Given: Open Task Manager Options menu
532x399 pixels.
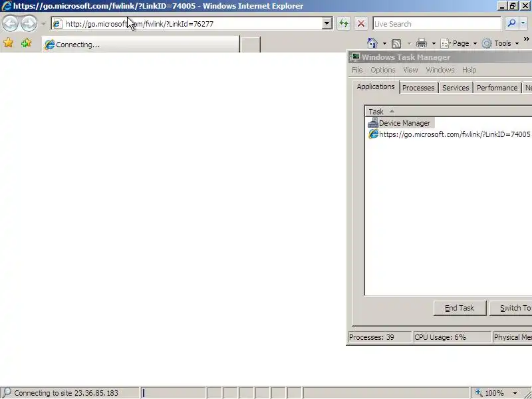Looking at the screenshot, I should tap(383, 70).
